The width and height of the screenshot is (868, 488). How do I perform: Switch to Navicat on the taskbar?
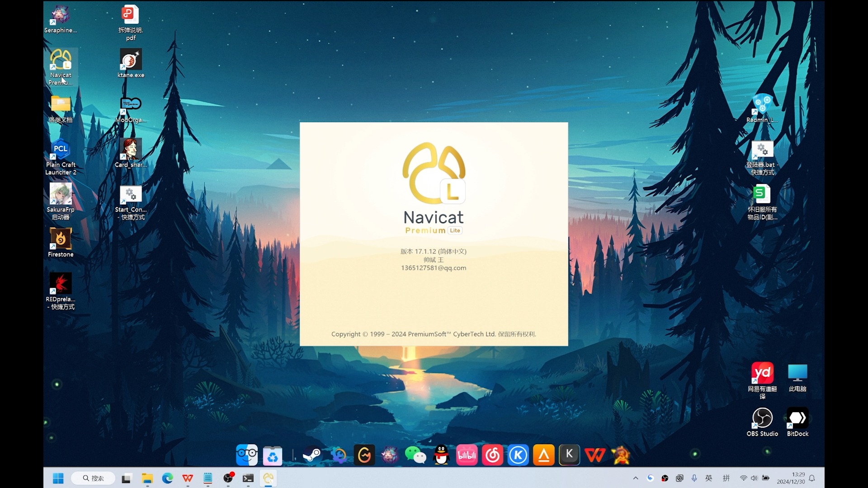269,478
